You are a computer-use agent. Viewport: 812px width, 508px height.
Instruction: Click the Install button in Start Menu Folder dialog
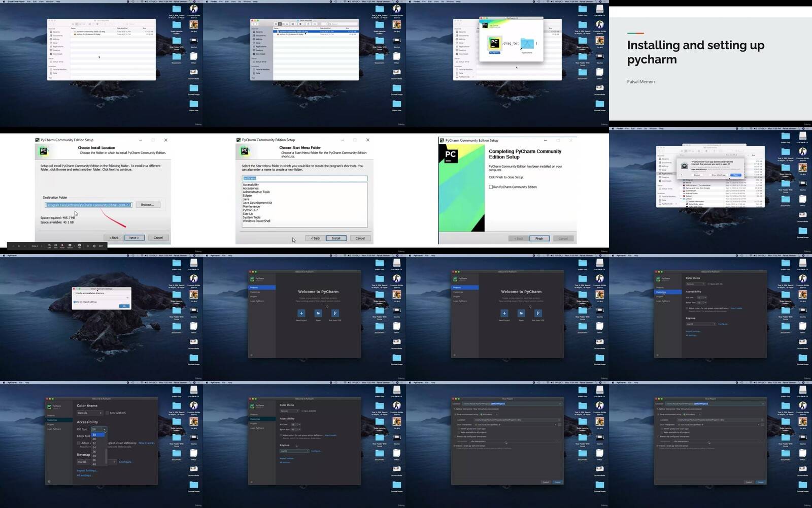336,238
